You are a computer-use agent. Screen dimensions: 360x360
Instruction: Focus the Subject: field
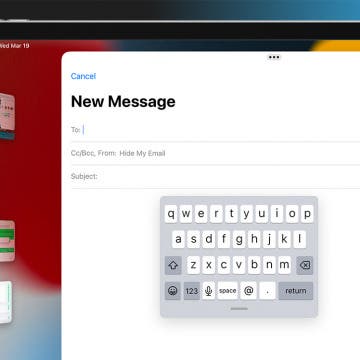(x=215, y=176)
